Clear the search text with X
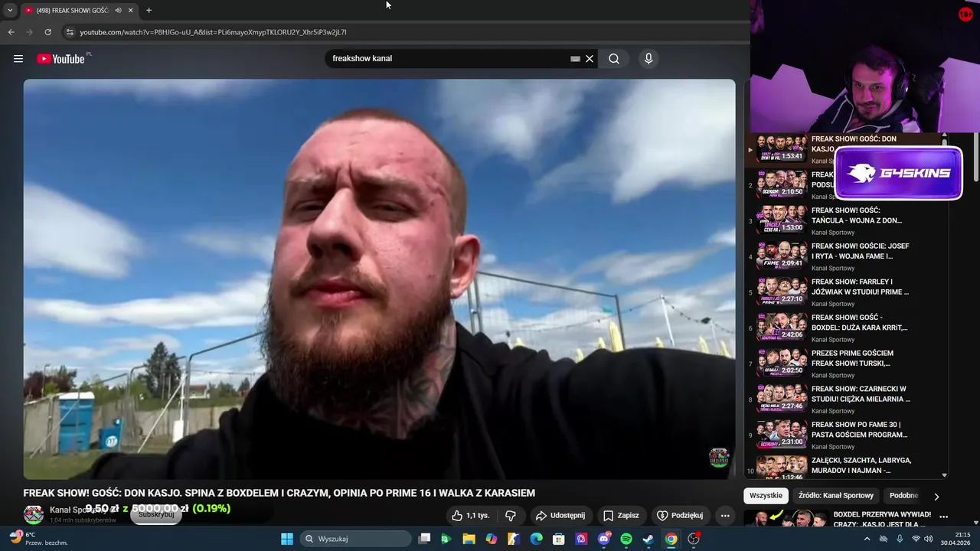Screen dimensions: 980x551 point(590,59)
